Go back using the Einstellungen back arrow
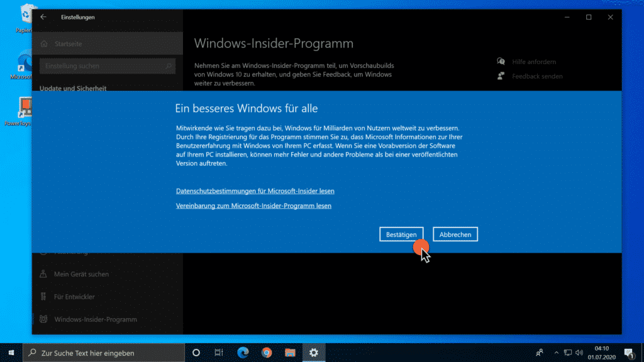The width and height of the screenshot is (644, 362). tap(43, 17)
